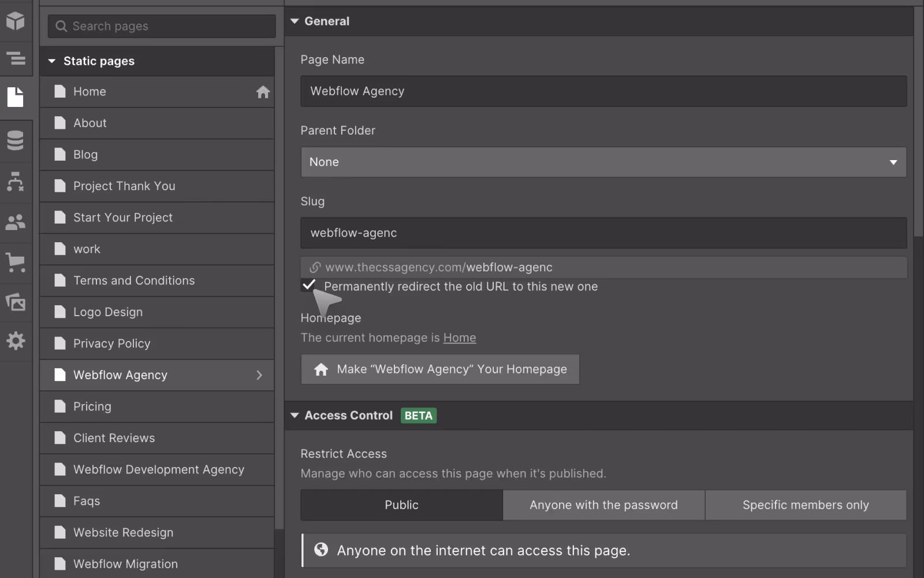The width and height of the screenshot is (924, 578).
Task: Open the Settings gear icon
Action: [16, 341]
